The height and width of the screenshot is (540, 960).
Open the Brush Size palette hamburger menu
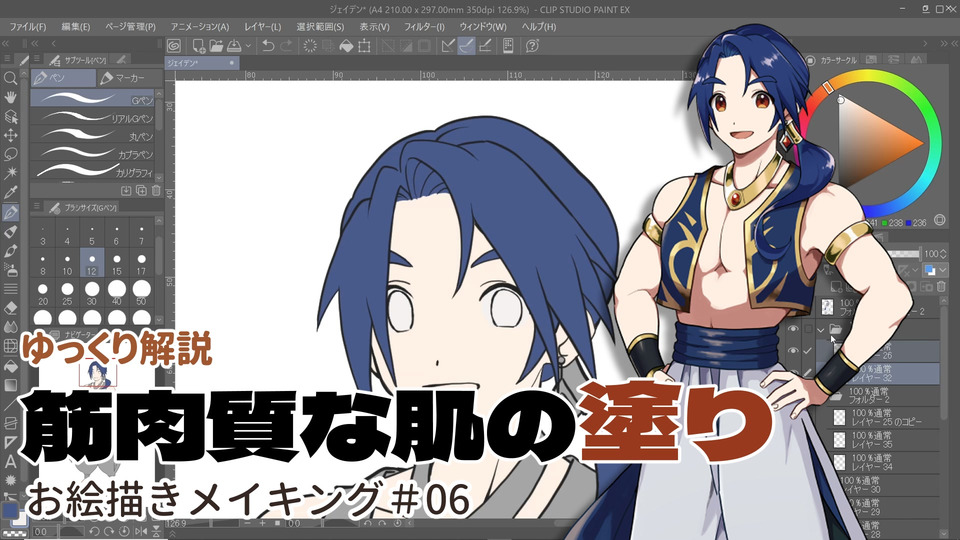(x=37, y=206)
